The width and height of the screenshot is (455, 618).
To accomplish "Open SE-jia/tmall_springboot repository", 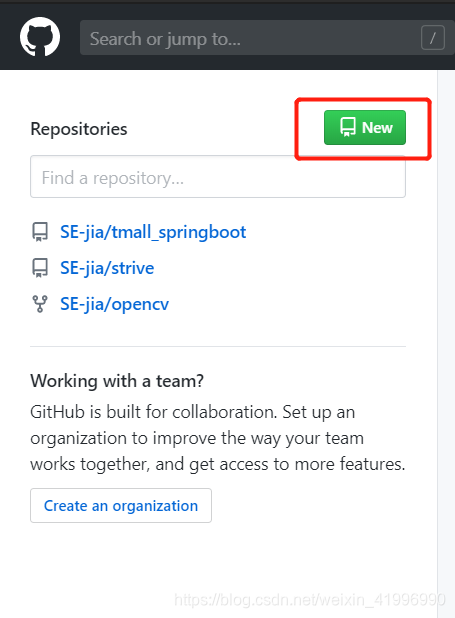I will [153, 232].
